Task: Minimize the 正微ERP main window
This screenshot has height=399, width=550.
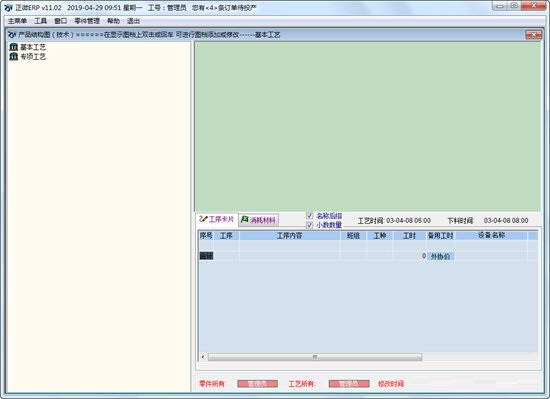Action: [500, 6]
